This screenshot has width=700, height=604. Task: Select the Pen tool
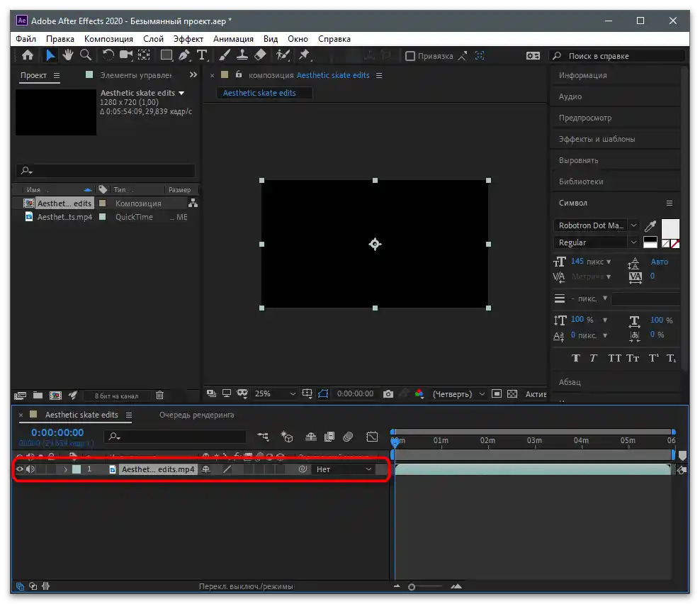pyautogui.click(x=184, y=55)
